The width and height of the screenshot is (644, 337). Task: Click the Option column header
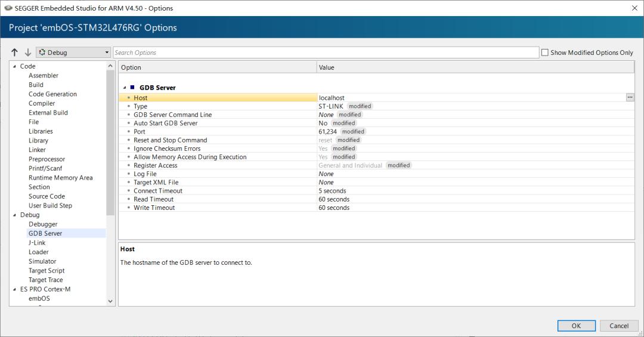click(x=218, y=67)
